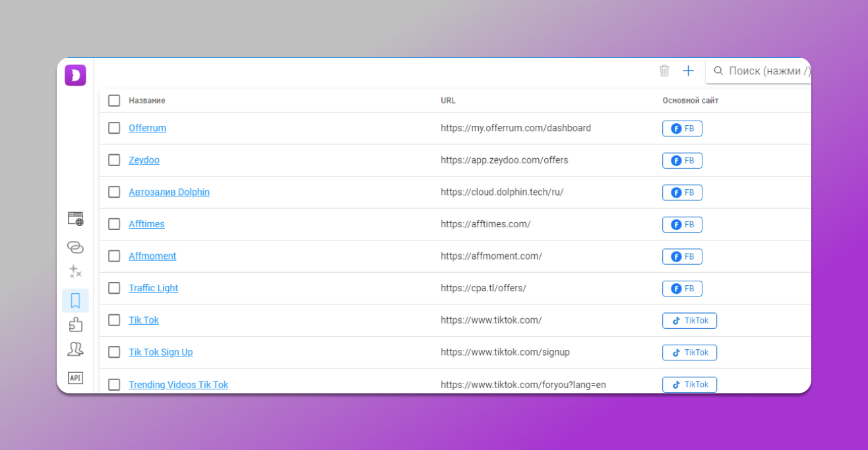Click the trash delete icon
868x450 pixels.
click(664, 70)
